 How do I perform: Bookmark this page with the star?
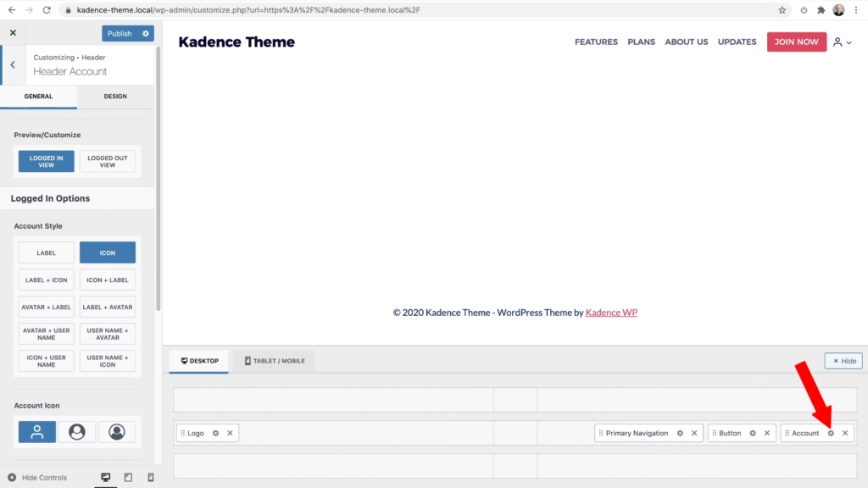[x=782, y=10]
